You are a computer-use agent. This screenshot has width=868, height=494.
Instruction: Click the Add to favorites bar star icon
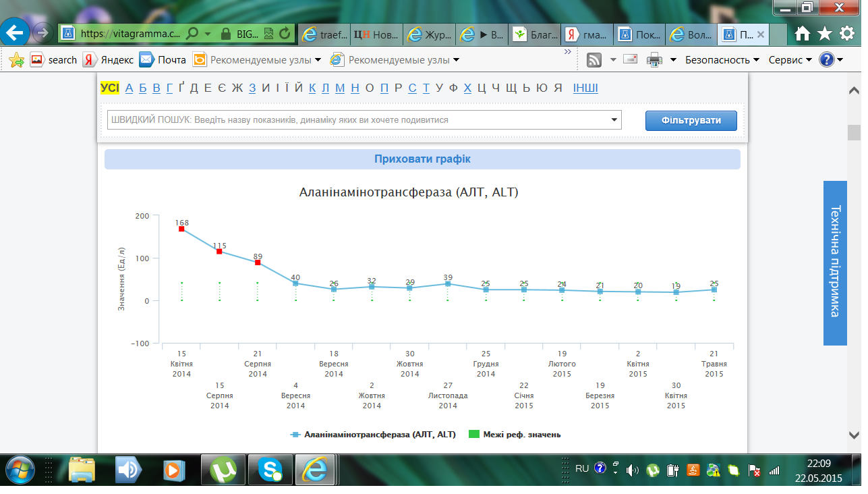tap(17, 60)
